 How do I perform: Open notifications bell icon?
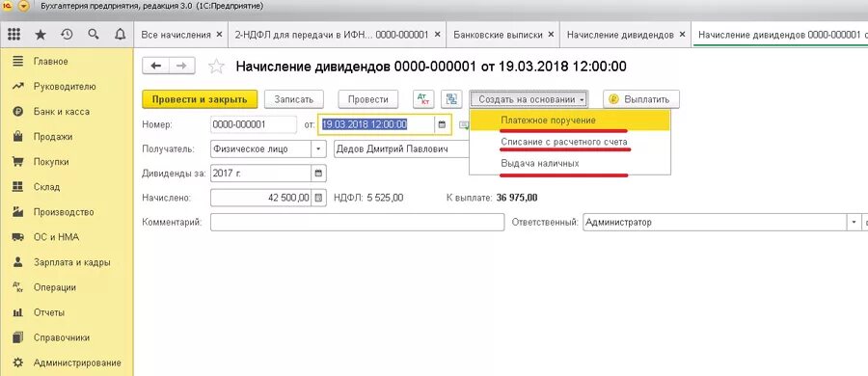[120, 35]
